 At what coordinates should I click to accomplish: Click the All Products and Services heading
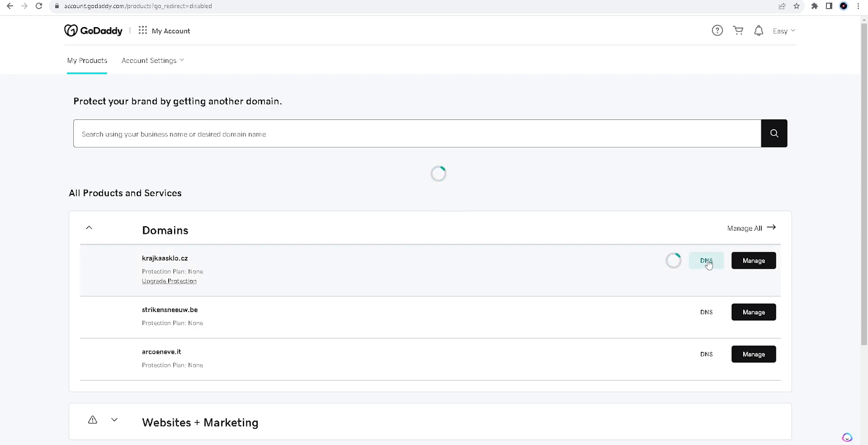(x=125, y=193)
